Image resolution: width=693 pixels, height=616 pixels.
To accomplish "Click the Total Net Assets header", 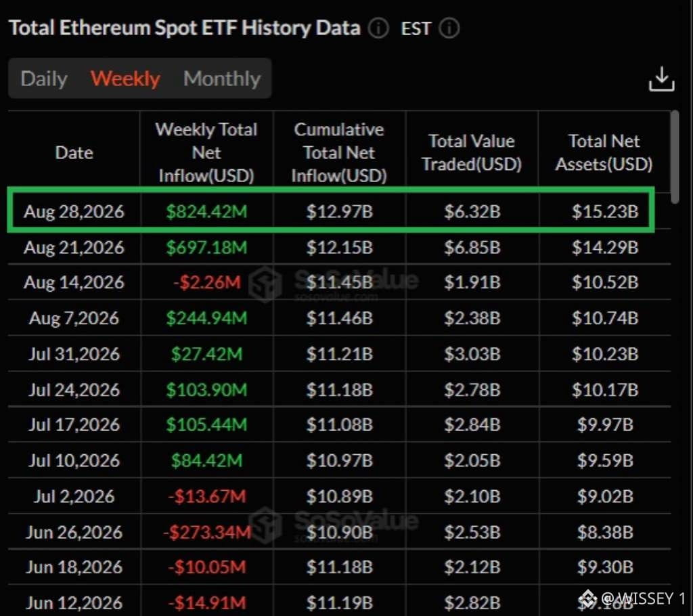I will 604,152.
